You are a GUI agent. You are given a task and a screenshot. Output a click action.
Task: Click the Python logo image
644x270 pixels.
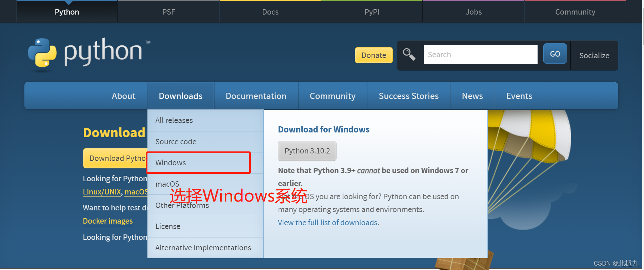[89, 54]
